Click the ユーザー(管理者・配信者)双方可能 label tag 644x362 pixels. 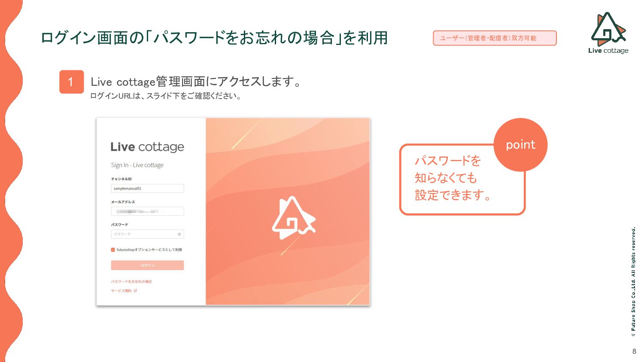[x=495, y=38]
